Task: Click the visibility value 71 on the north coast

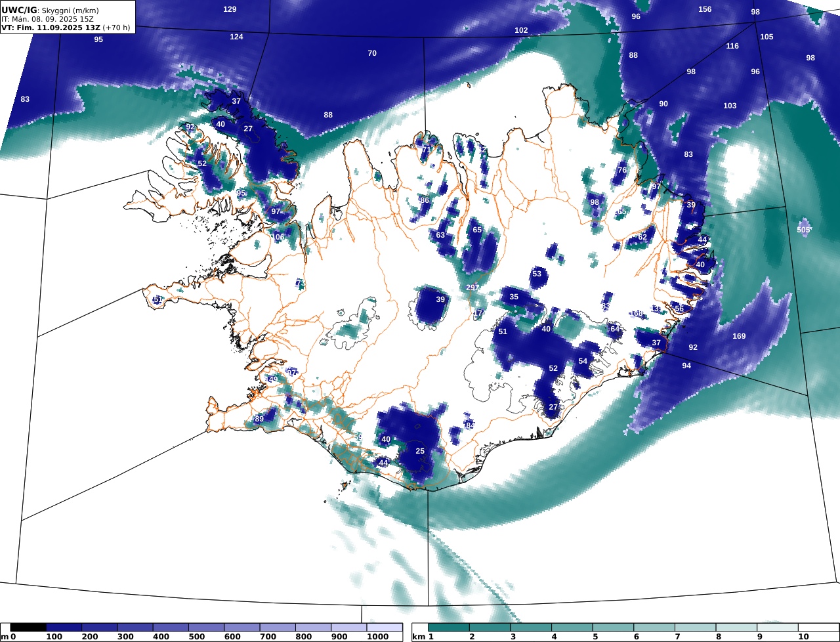Action: click(425, 150)
